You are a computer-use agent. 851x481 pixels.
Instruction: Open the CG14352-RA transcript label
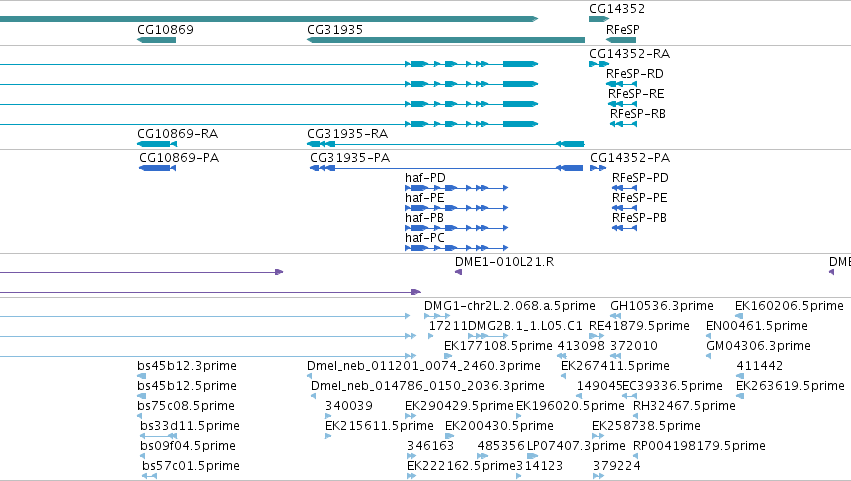(x=630, y=54)
